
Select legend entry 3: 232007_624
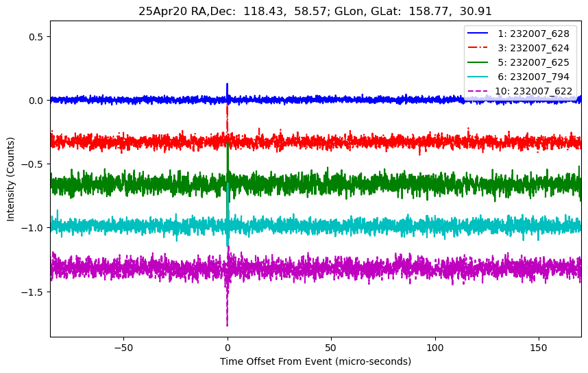click(x=534, y=48)
